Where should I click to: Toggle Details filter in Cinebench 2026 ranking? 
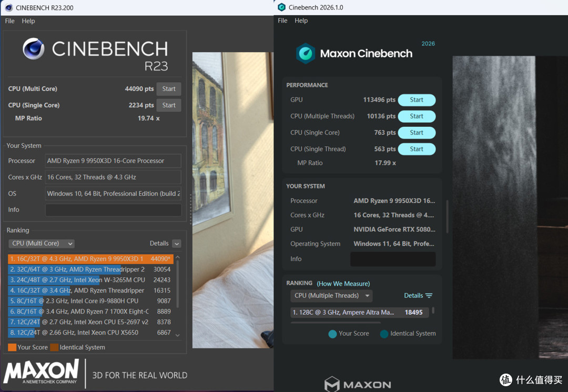418,296
